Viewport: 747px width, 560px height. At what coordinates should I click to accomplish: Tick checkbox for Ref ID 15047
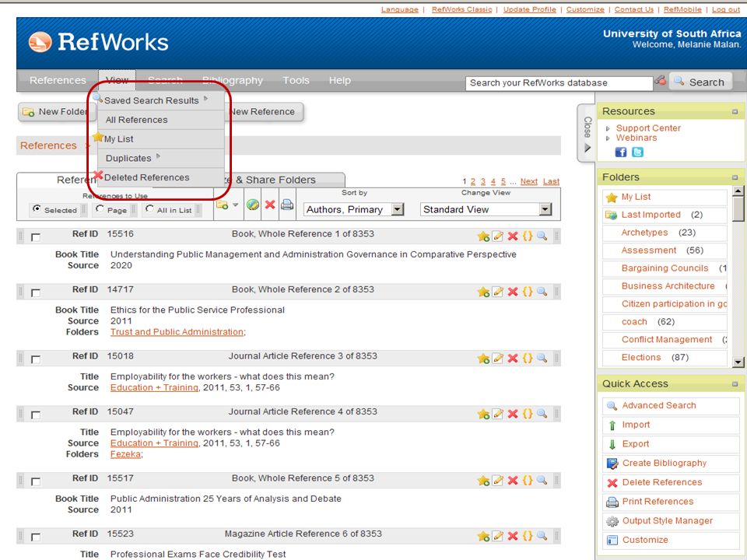pyautogui.click(x=36, y=415)
